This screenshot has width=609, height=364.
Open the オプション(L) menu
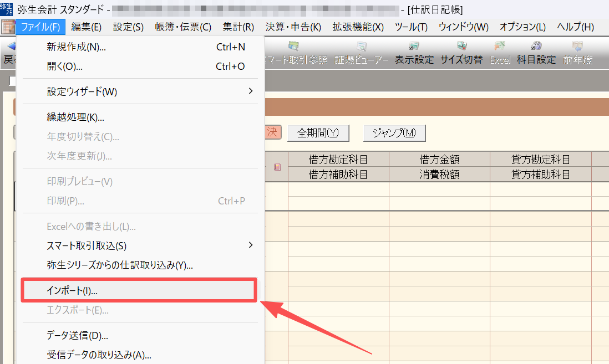point(522,27)
